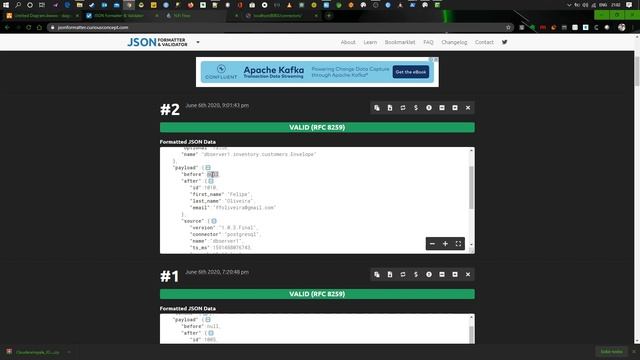Viewport: 640px width, 360px height.
Task: Copy result #2 to clipboard
Action: pos(377,108)
